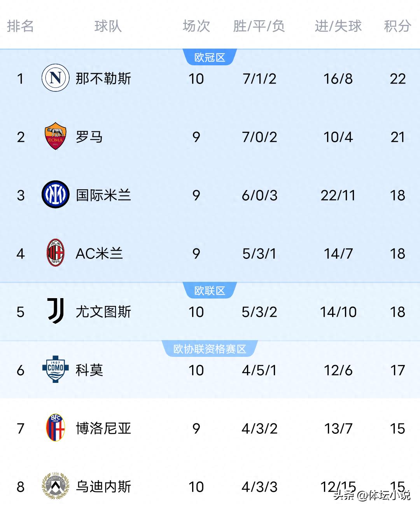Select the 欧协联资格赛区 zone tag
The width and height of the screenshot is (420, 510).
(210, 348)
